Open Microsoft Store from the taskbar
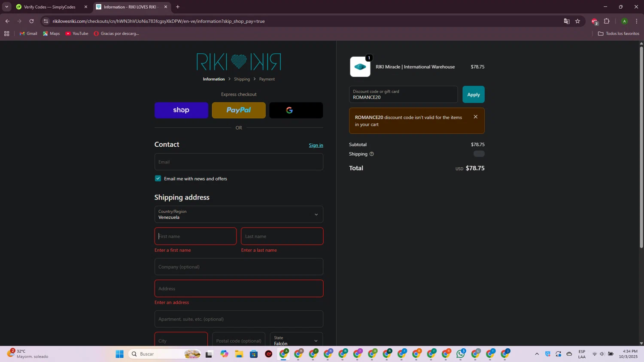Viewport: 644px width, 362px height. point(254,354)
